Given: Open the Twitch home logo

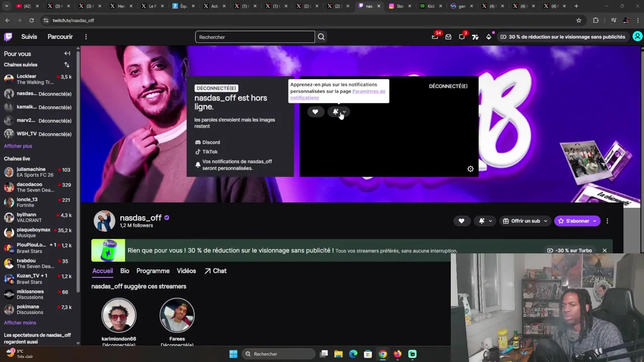Looking at the screenshot, I should [8, 37].
